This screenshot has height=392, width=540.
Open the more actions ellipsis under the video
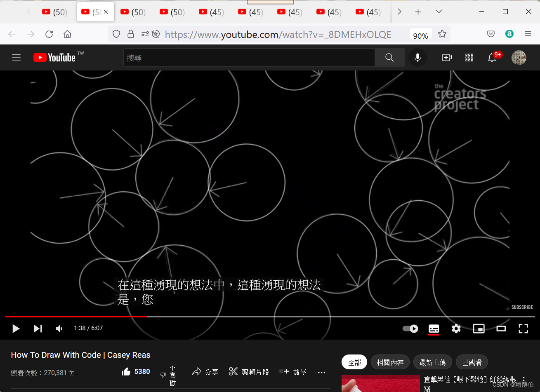pyautogui.click(x=322, y=372)
